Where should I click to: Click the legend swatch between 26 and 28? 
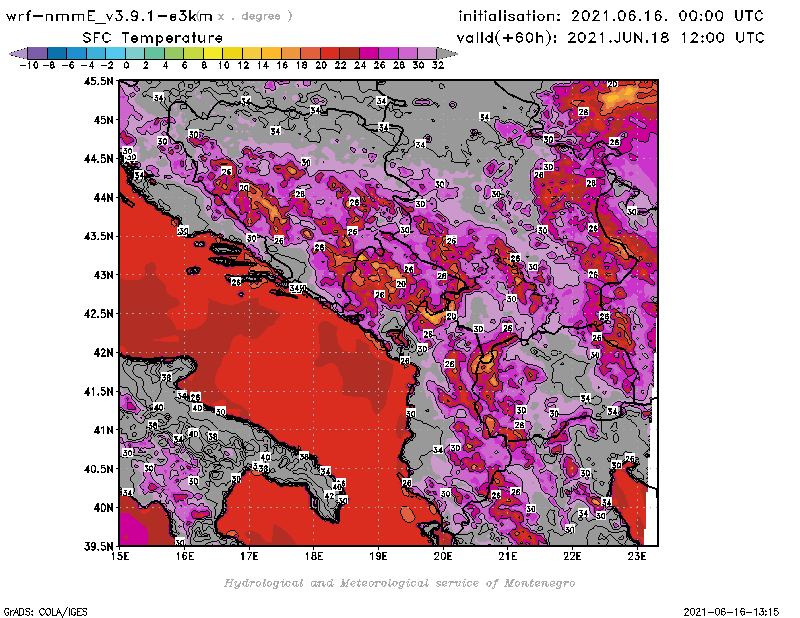[x=388, y=53]
